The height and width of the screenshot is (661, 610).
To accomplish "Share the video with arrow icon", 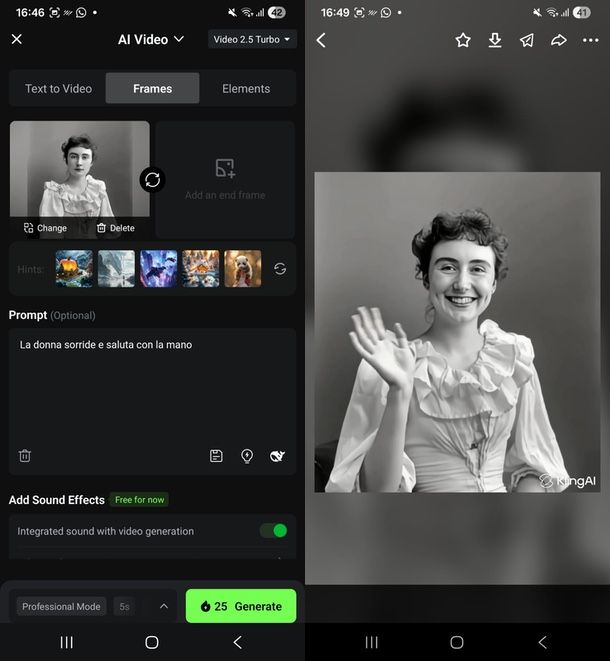I will click(x=559, y=40).
